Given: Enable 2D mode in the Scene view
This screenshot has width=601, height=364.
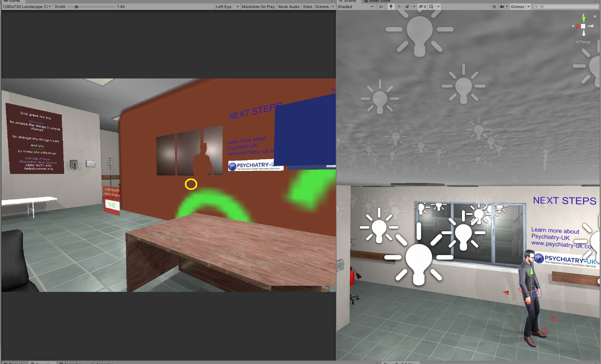Looking at the screenshot, I should point(381,7).
